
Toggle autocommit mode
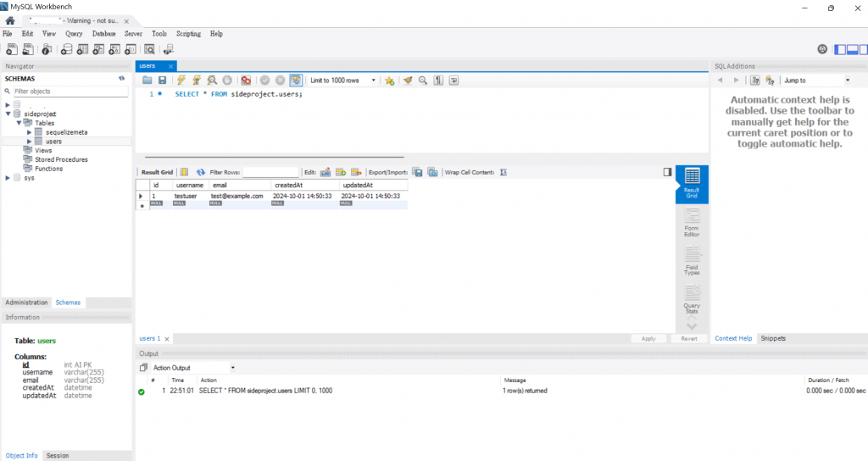[x=296, y=81]
